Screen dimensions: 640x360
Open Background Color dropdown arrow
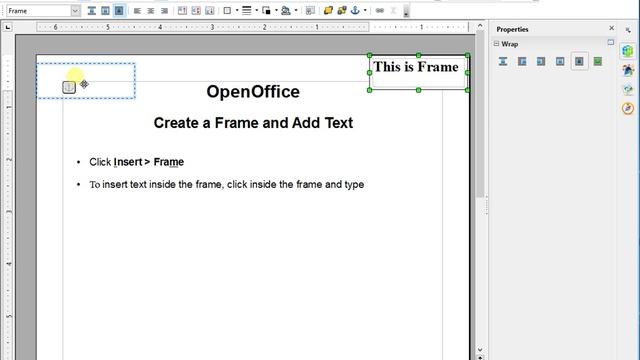tap(296, 11)
